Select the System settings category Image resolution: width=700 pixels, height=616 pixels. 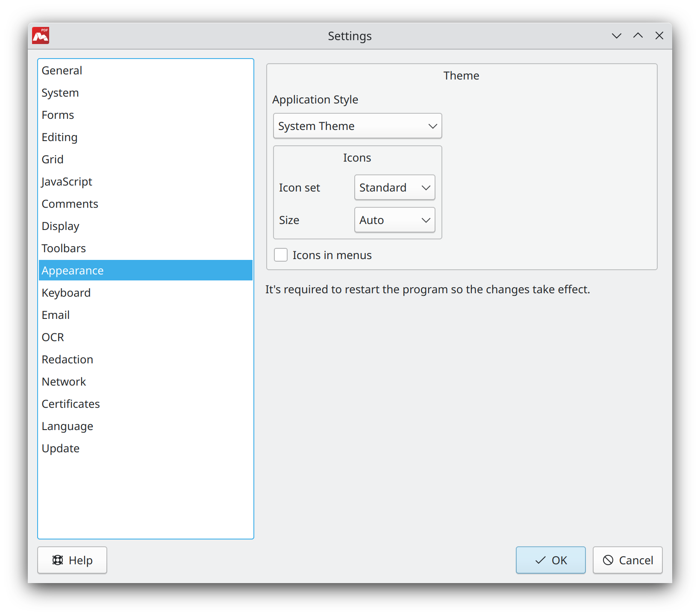tap(146, 92)
